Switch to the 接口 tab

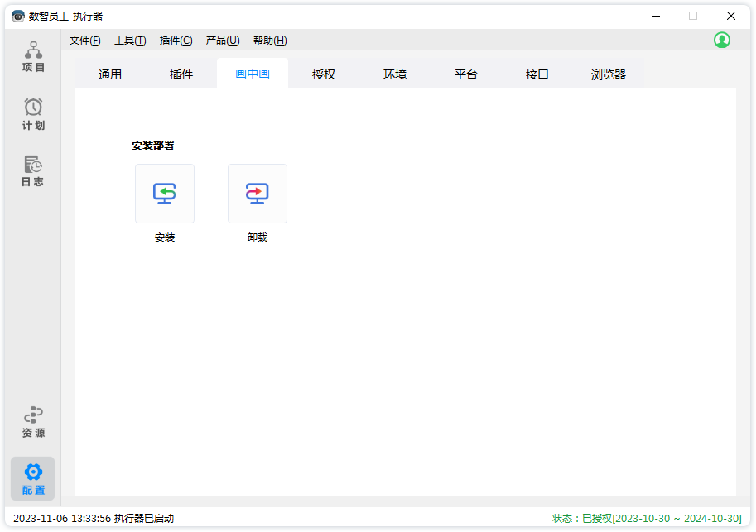coord(537,74)
